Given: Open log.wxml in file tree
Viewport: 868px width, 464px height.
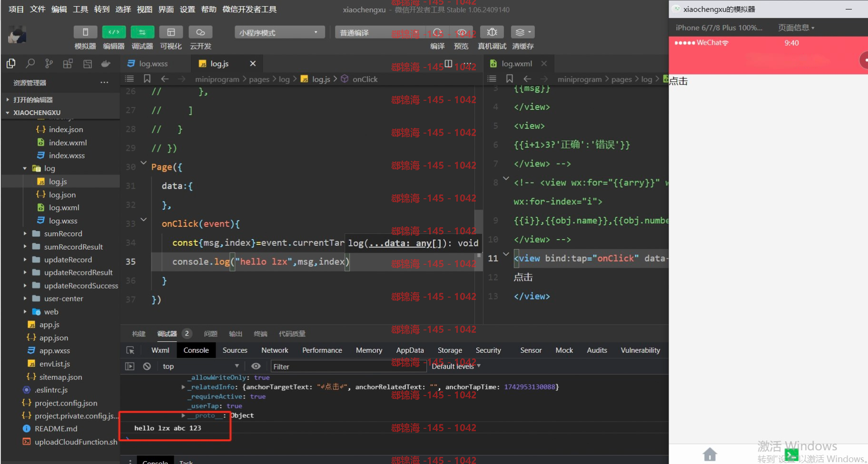Looking at the screenshot, I should tap(64, 208).
